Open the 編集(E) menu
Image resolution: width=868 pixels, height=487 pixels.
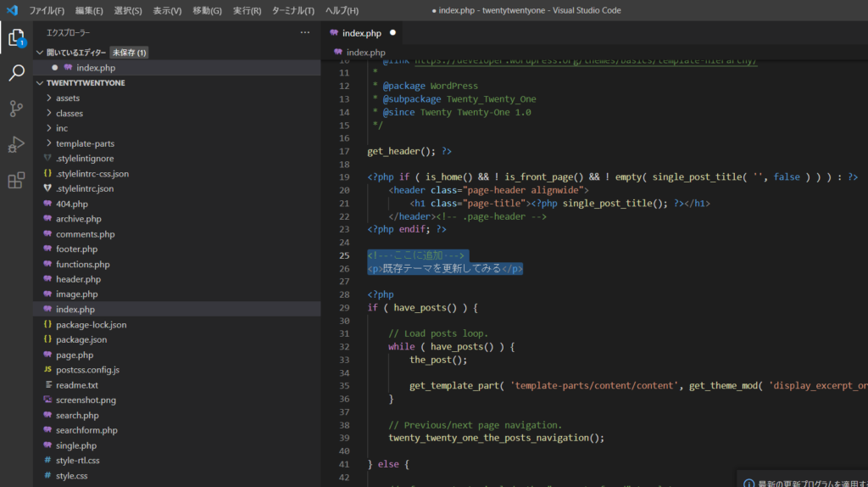click(88, 10)
